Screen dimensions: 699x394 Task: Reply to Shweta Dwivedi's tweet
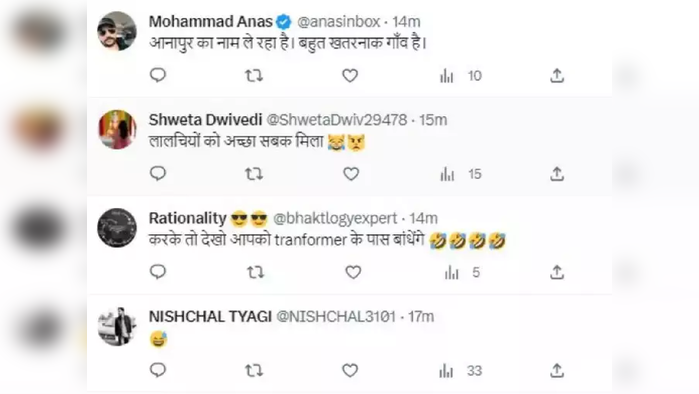(x=158, y=173)
